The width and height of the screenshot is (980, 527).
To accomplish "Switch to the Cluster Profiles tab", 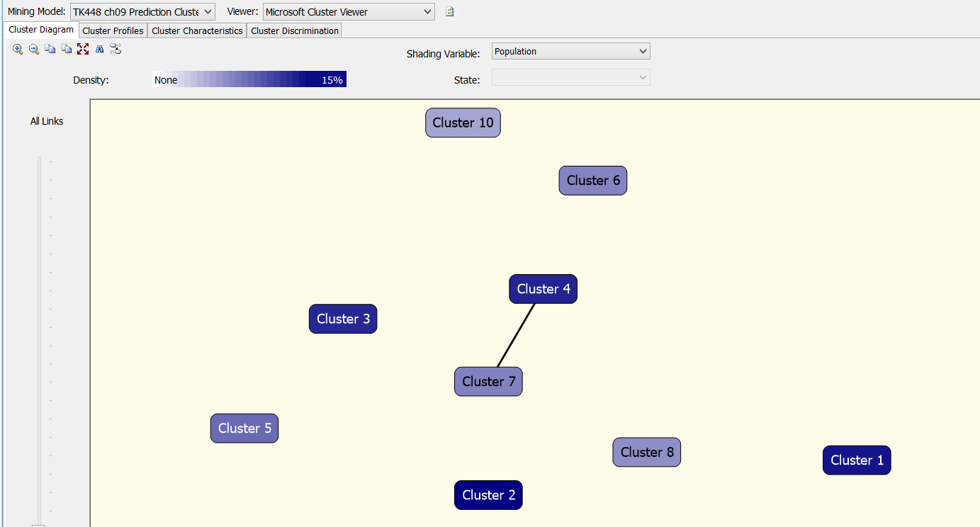I will (x=112, y=30).
